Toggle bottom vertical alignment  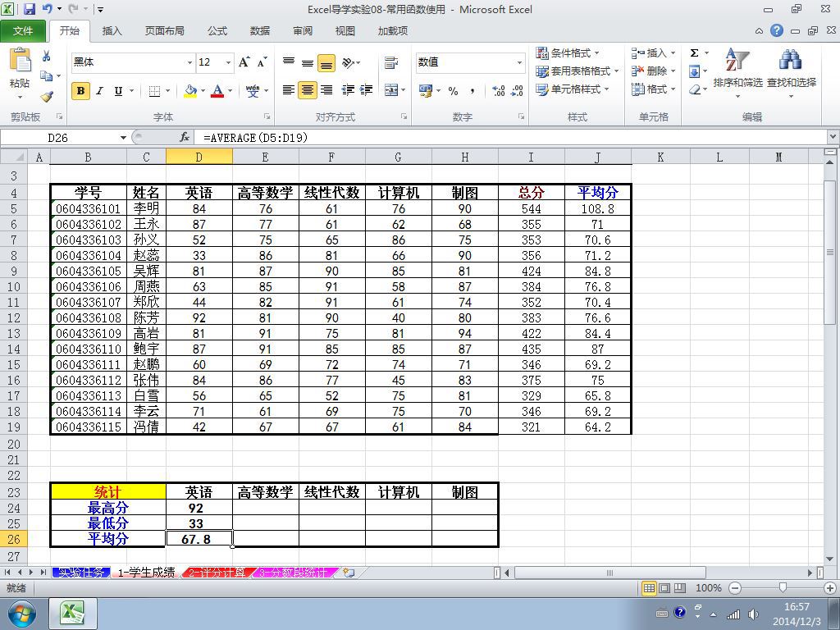[326, 62]
